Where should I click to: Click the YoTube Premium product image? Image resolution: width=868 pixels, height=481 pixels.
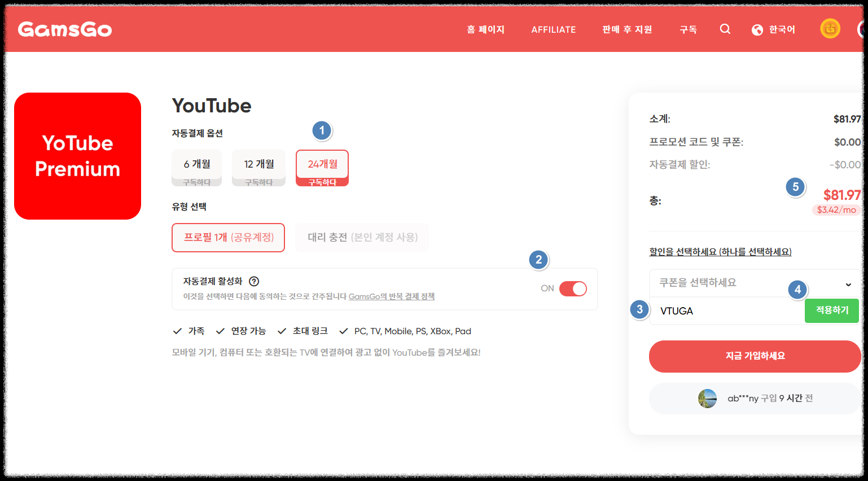click(x=77, y=156)
